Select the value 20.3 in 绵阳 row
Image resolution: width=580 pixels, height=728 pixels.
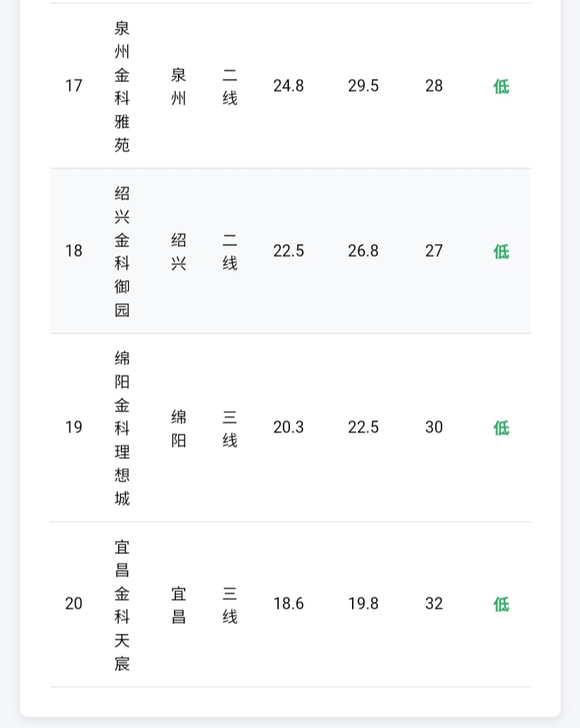tap(288, 428)
